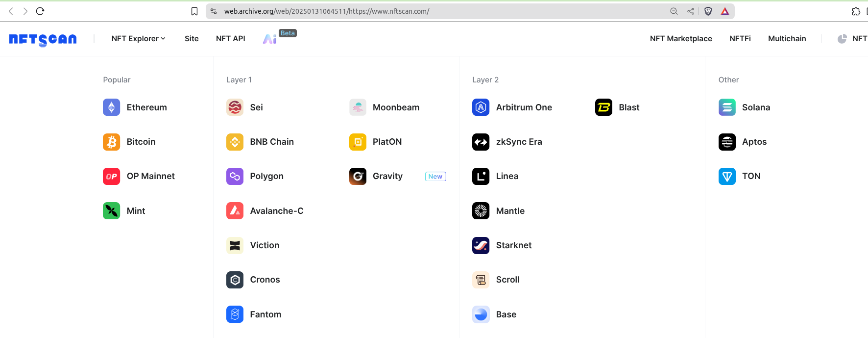This screenshot has width=868, height=338.
Task: Select the Bitcoin link
Action: coord(141,142)
